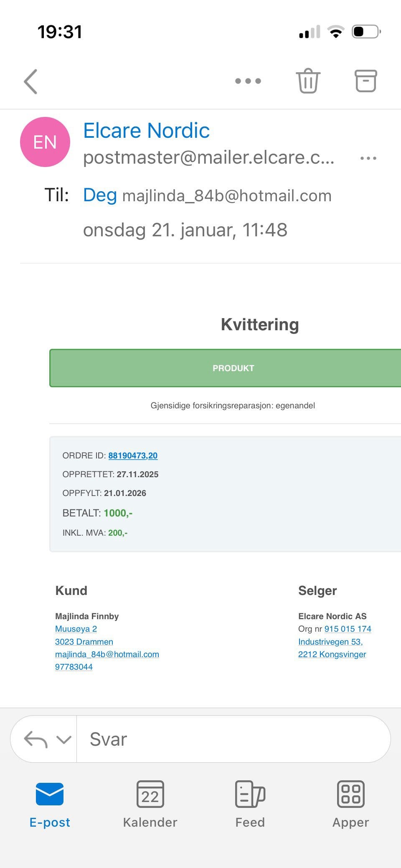Open order ID 88190473,20 link
The image size is (401, 868).
pyautogui.click(x=133, y=456)
